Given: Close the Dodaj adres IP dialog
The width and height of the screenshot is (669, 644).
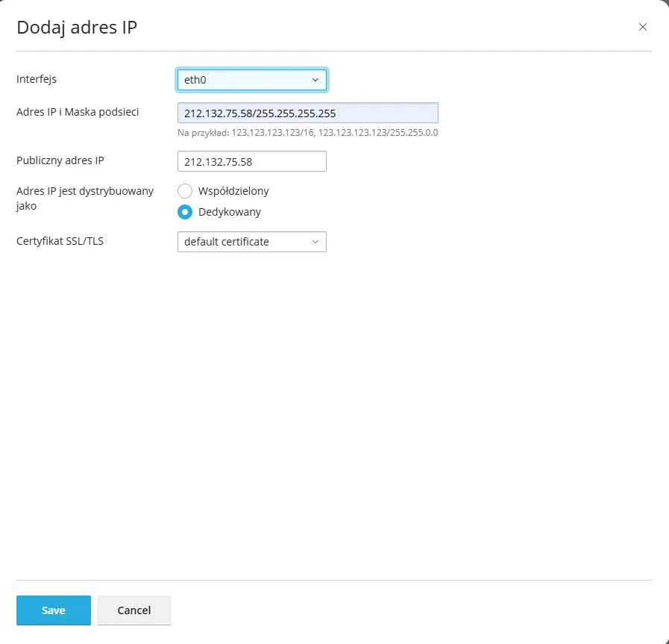Looking at the screenshot, I should [x=643, y=27].
